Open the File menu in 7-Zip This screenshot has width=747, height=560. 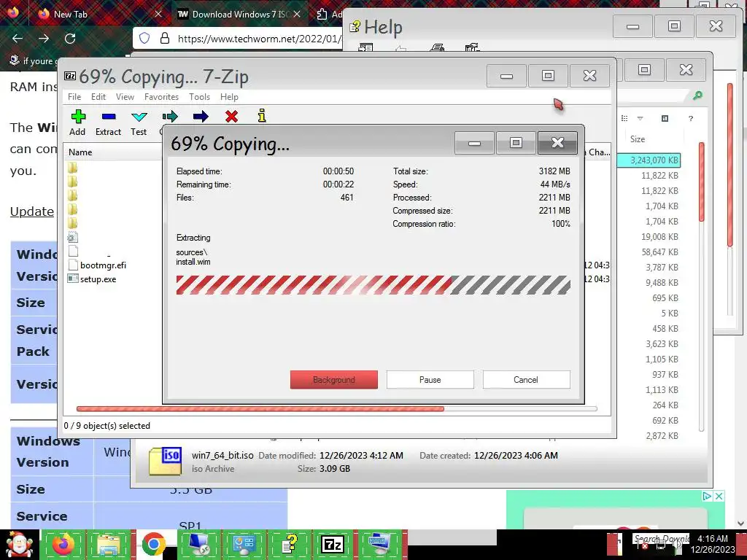[x=74, y=97]
